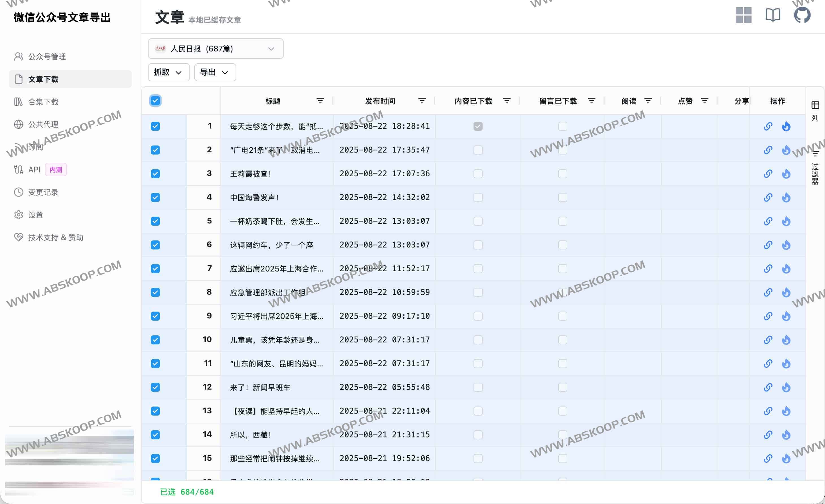Open the title column filter icon
Image resolution: width=825 pixels, height=504 pixels.
pos(320,101)
